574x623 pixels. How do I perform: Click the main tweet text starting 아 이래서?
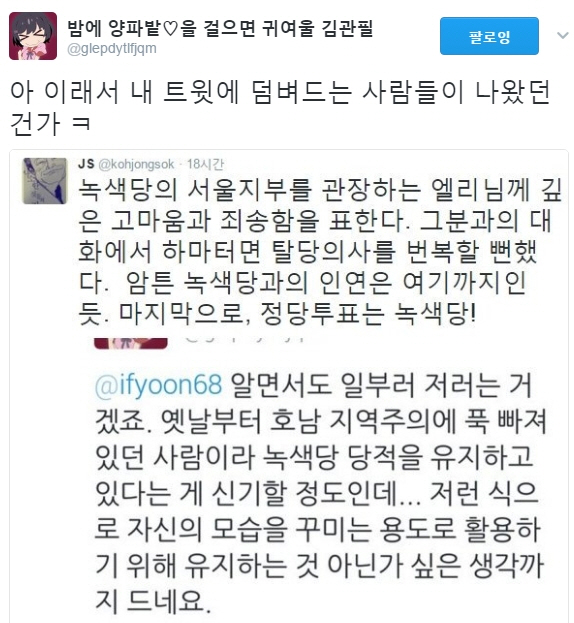coord(280,108)
